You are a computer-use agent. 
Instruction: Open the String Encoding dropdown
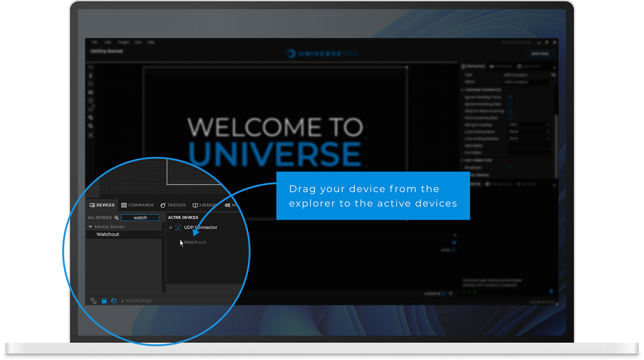pyautogui.click(x=529, y=124)
